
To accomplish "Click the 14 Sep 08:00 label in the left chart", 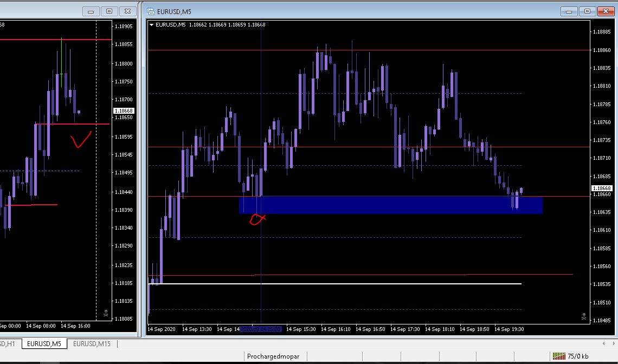I will (41, 326).
